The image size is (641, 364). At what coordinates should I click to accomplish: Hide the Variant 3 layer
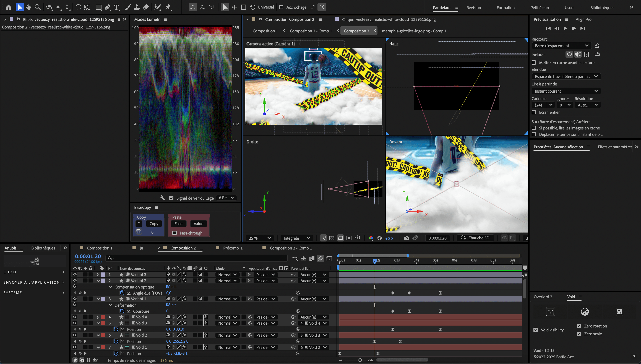pos(74,274)
